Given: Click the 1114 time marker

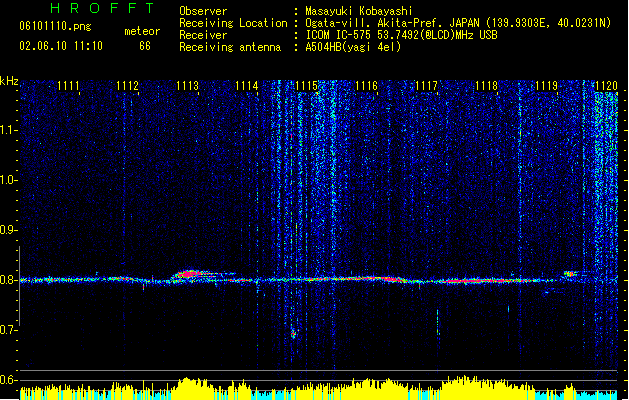Looking at the screenshot, I should (247, 85).
